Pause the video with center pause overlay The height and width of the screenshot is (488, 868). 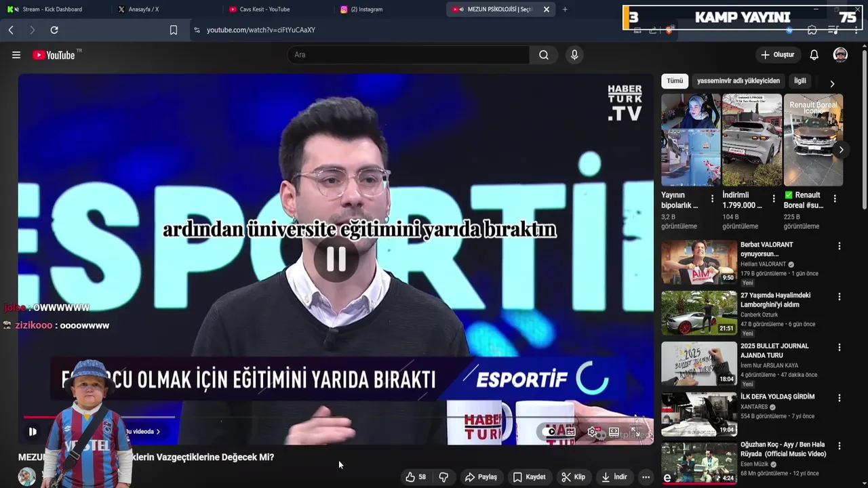[x=336, y=259]
